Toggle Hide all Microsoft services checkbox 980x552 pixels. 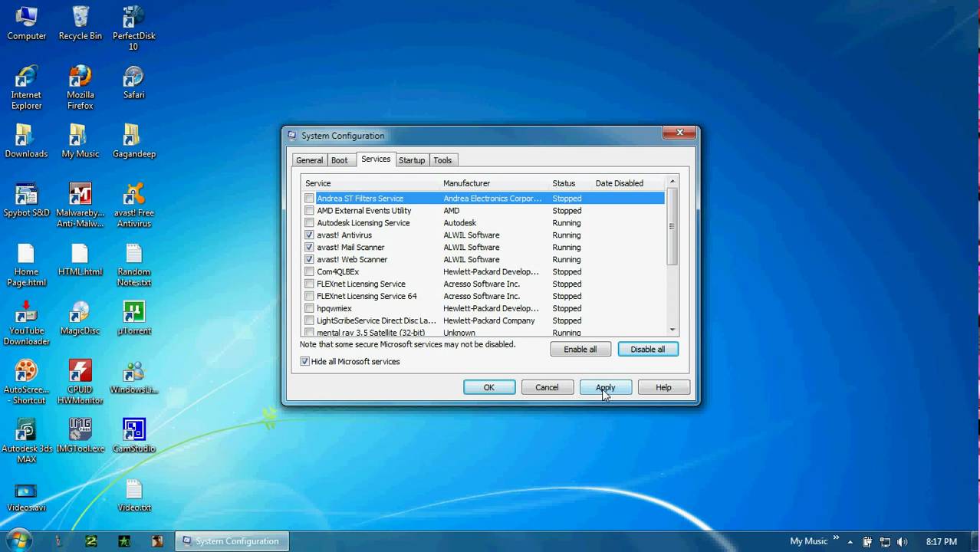coord(305,362)
